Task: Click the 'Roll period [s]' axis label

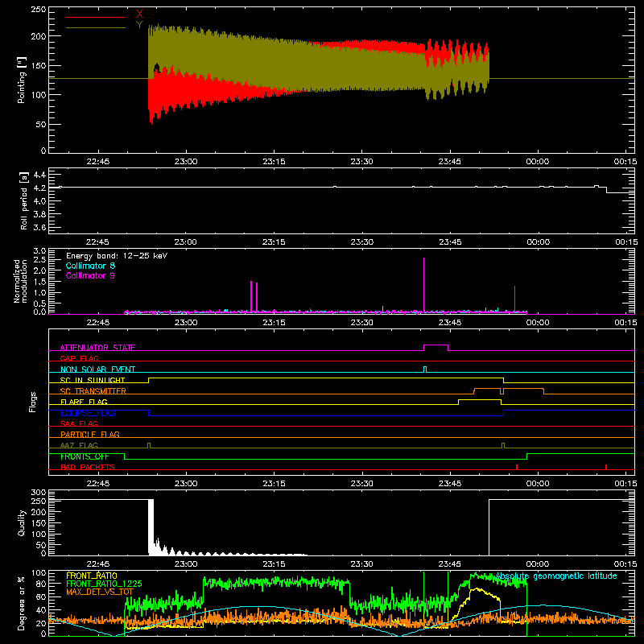Action: [24, 200]
